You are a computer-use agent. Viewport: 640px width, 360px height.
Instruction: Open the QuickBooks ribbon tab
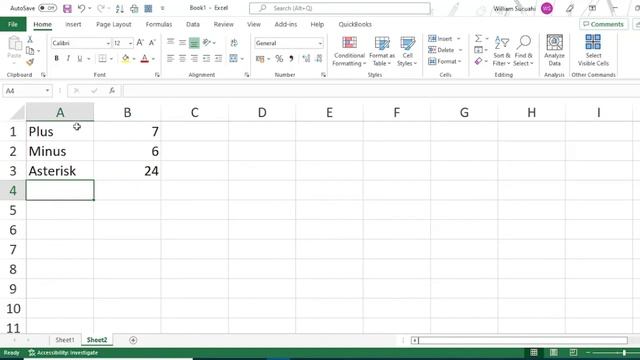pos(355,24)
